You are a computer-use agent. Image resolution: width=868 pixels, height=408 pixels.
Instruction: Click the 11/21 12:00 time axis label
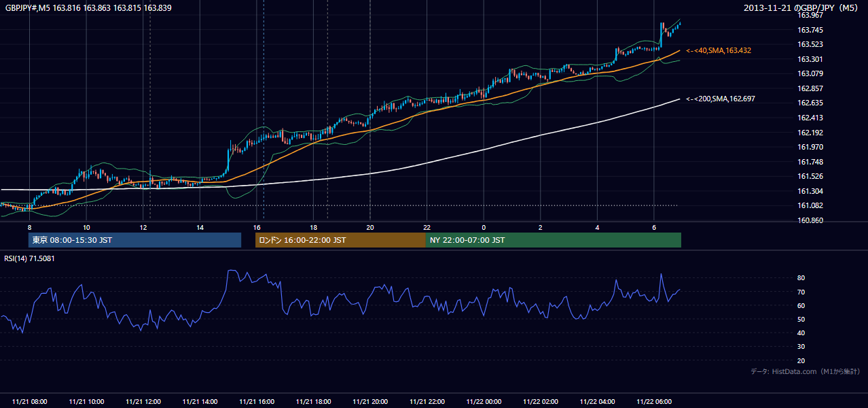coord(143,401)
